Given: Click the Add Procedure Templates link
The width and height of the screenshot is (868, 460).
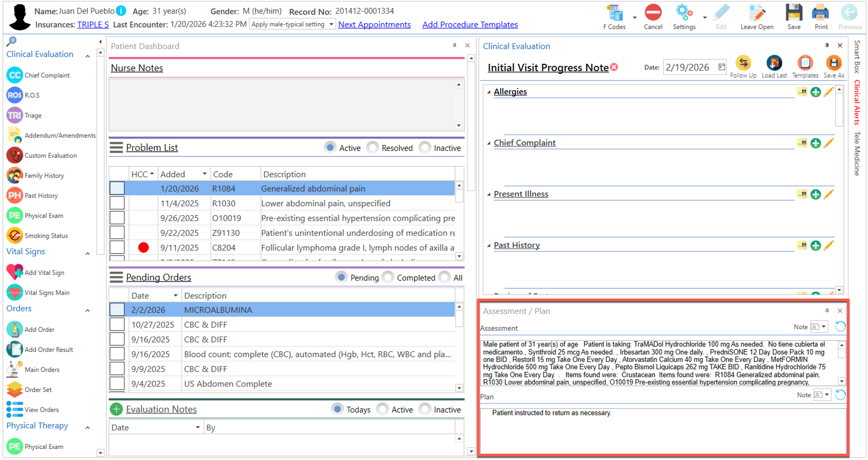Looking at the screenshot, I should (470, 25).
